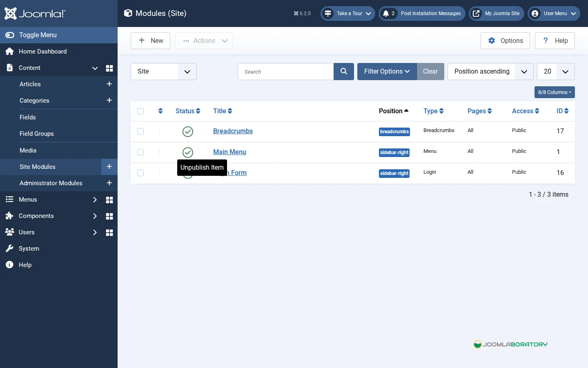Collapse the Content menu chevron

pyautogui.click(x=95, y=68)
